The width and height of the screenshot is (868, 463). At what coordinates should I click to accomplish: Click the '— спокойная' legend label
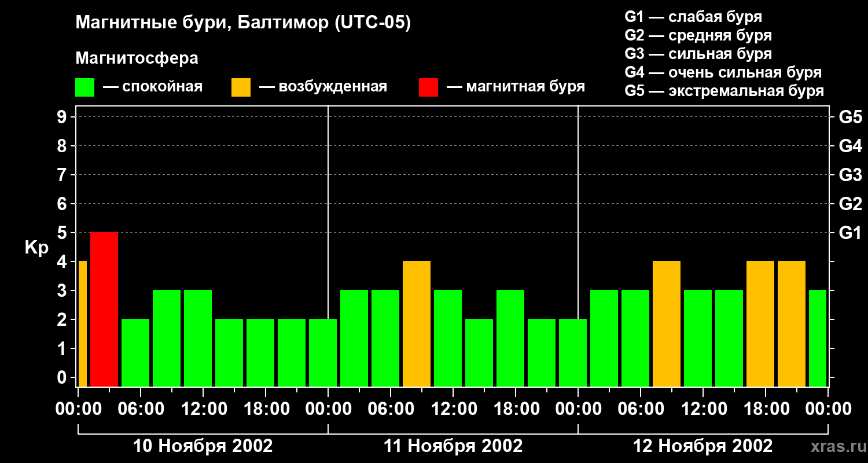coord(153,87)
